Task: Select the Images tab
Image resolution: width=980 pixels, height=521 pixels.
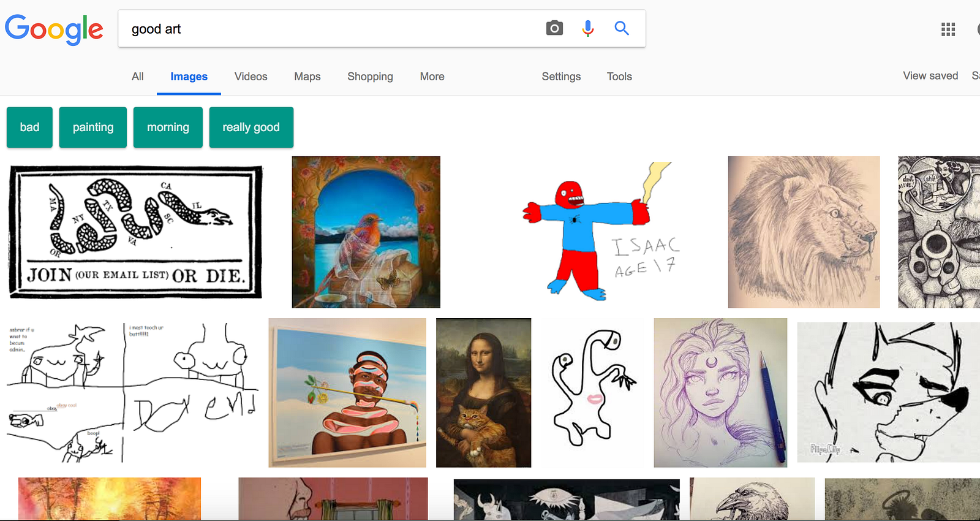Action: click(189, 77)
